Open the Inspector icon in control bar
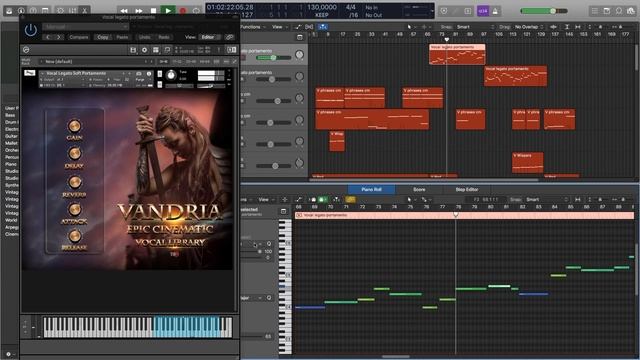Image resolution: width=640 pixels, height=360 pixels. coord(21,10)
